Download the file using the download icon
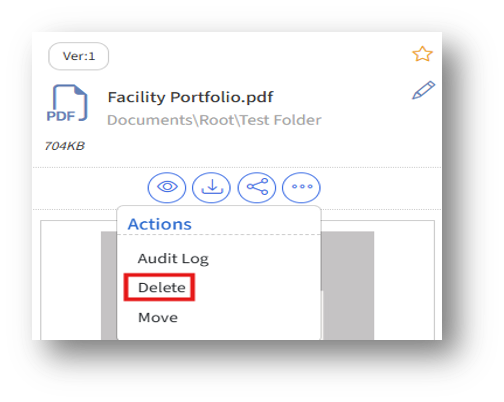The height and width of the screenshot is (402, 504). coord(211,187)
